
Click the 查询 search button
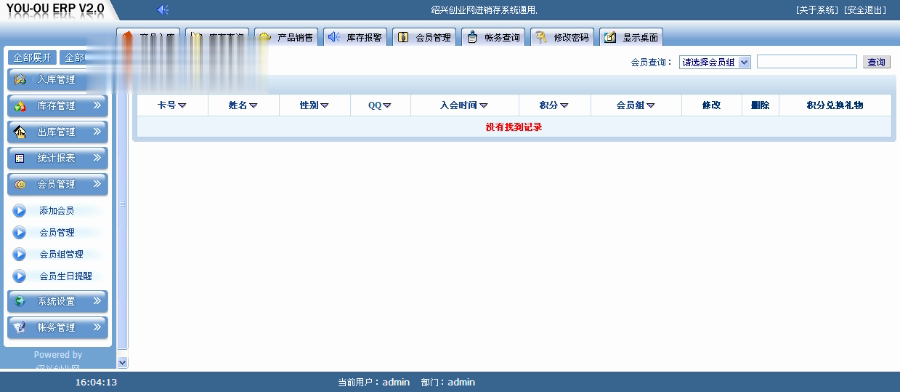(x=876, y=62)
